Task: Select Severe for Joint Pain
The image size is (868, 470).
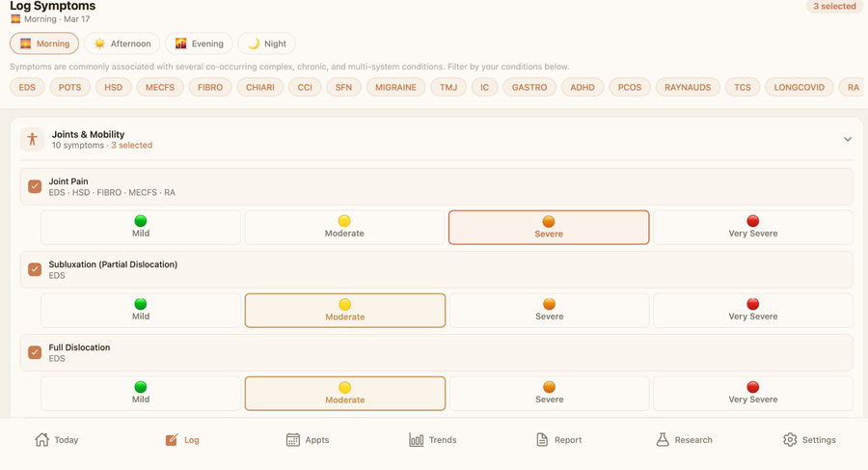Action: coord(549,227)
